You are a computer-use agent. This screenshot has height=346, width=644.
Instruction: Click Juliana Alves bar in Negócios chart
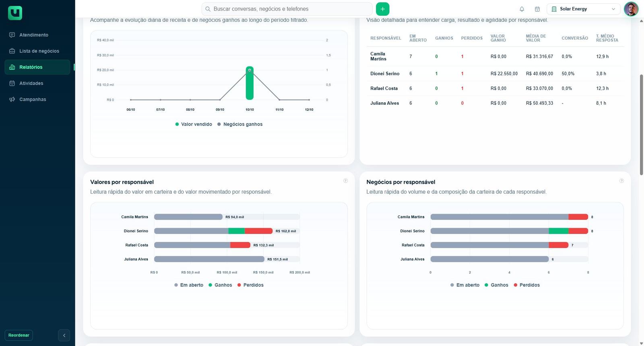[x=489, y=259]
